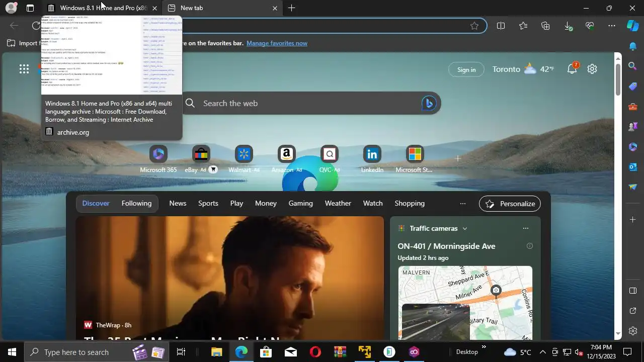Screen dimensions: 644x362
Task: Show hidden system tray icons
Action: (x=542, y=352)
